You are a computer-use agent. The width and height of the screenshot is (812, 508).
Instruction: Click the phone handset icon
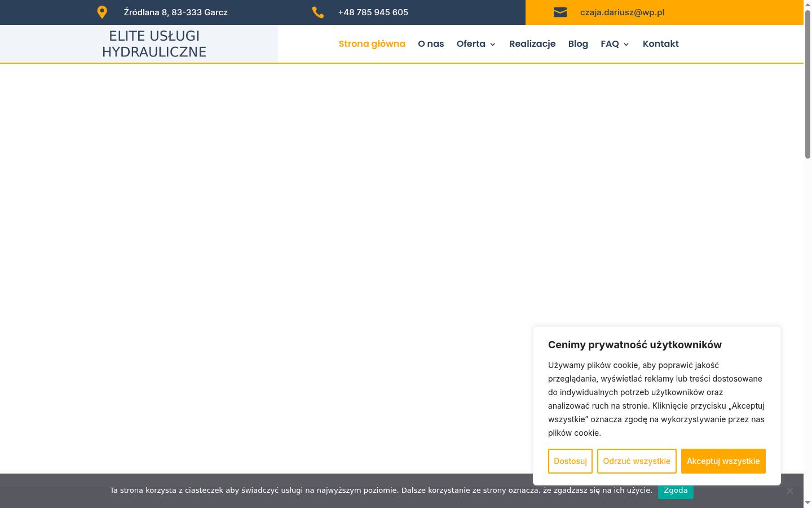point(318,12)
